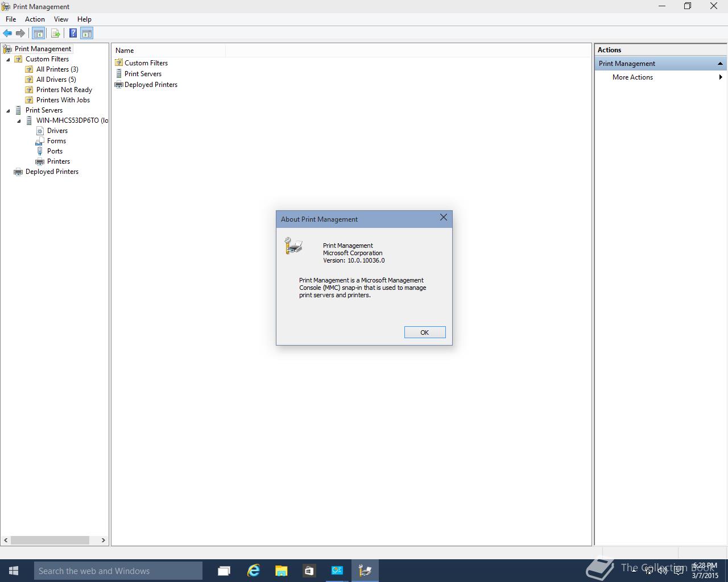Viewport: 728px width, 582px height.
Task: Open Task View on taskbar
Action: coord(224,571)
